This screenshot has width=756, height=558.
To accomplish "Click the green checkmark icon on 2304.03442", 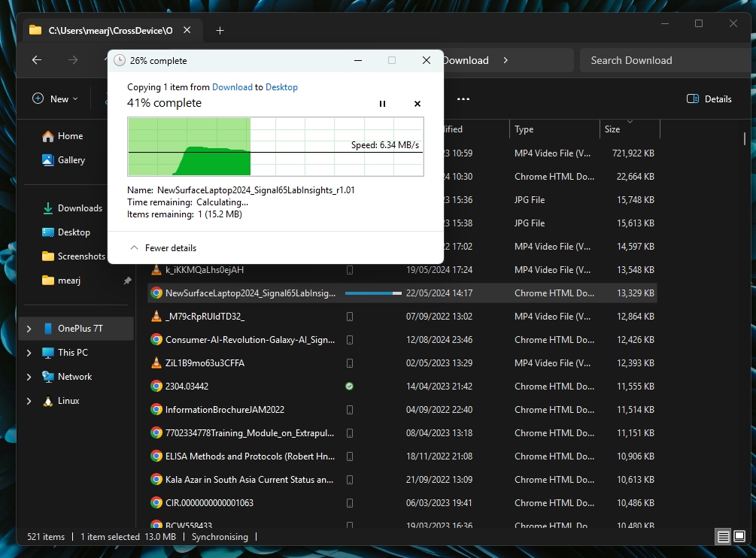I will coord(349,387).
